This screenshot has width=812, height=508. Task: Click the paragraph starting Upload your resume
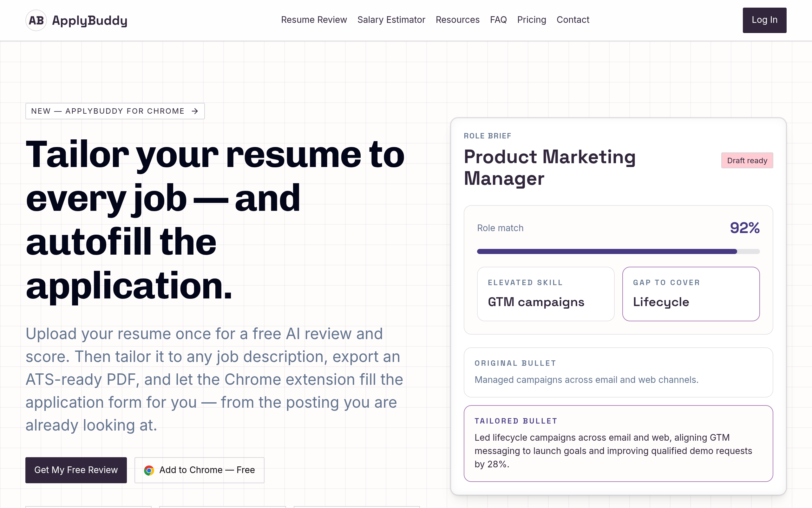[215, 379]
